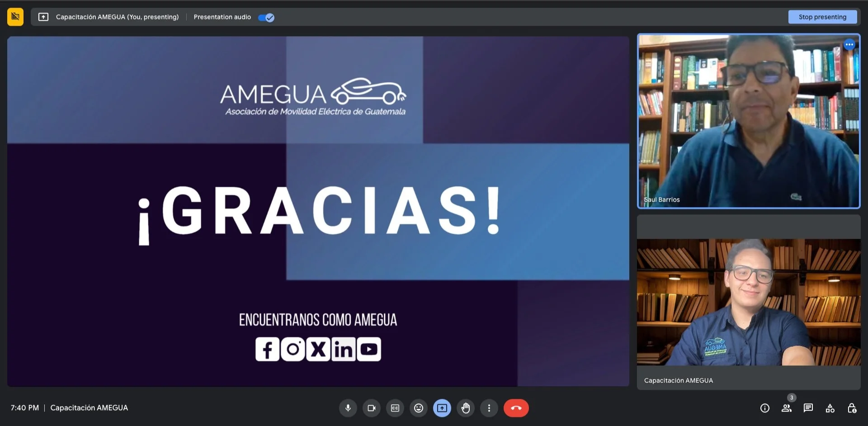Click the meeting name Capacitación AMEGUA at bottom left
Image resolution: width=868 pixels, height=426 pixels.
(x=89, y=408)
